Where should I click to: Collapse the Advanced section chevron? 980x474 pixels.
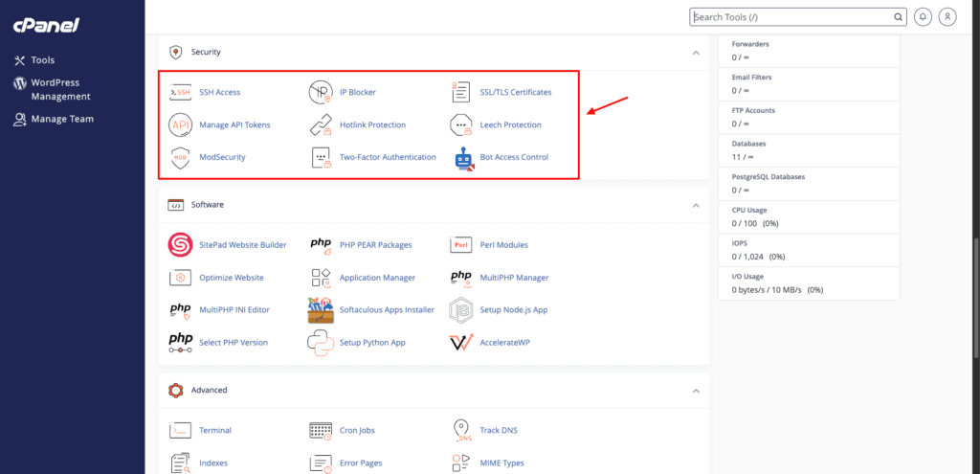pos(696,391)
